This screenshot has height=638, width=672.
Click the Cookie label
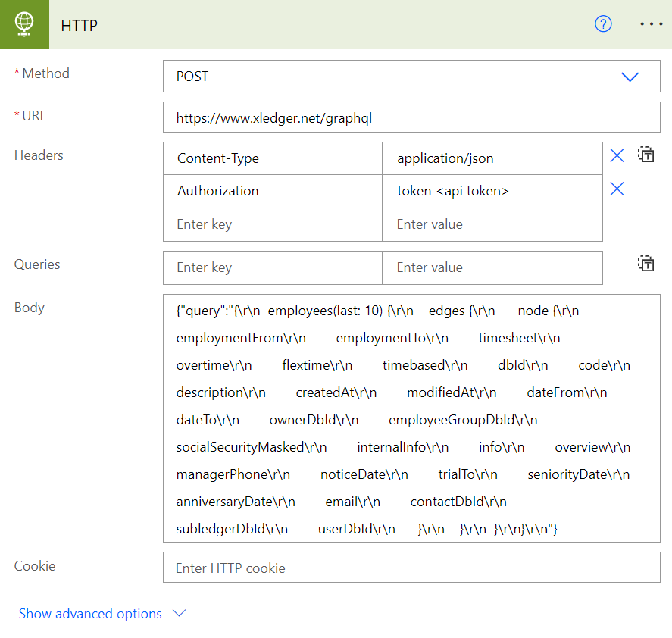(35, 566)
